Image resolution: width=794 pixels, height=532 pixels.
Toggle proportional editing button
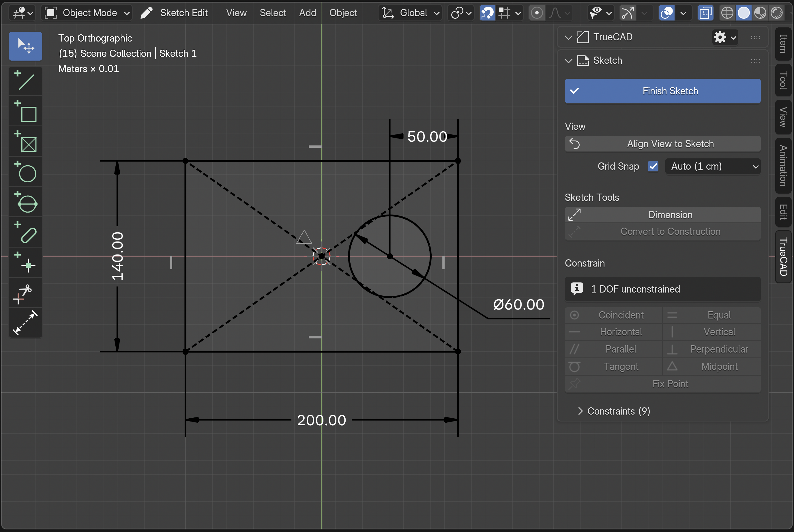point(537,13)
